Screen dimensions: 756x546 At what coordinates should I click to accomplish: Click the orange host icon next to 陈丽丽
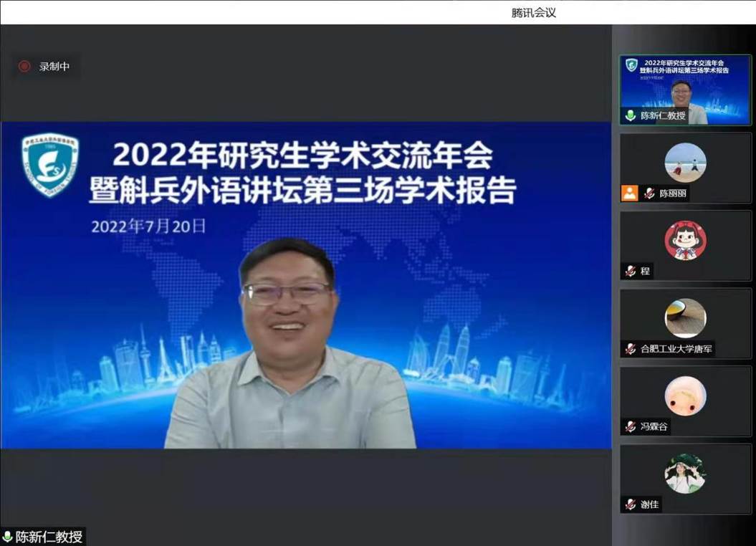tap(630, 193)
